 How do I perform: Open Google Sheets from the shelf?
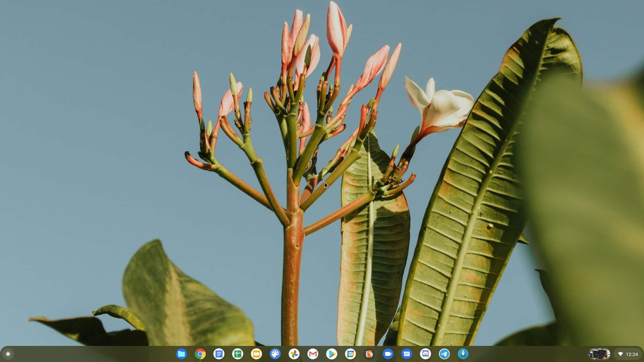pos(238,354)
